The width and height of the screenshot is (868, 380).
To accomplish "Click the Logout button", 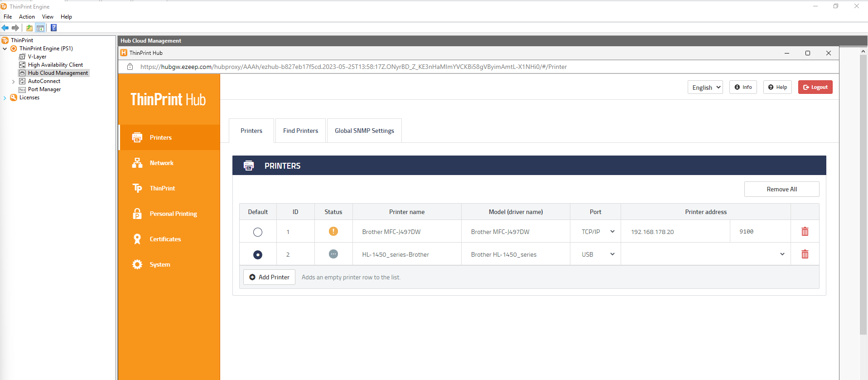I will [815, 87].
